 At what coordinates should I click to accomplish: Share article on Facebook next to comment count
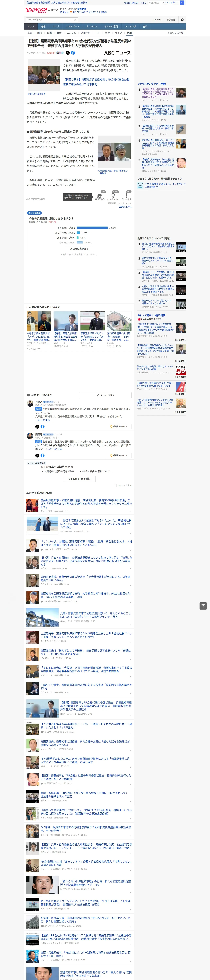tap(73, 53)
